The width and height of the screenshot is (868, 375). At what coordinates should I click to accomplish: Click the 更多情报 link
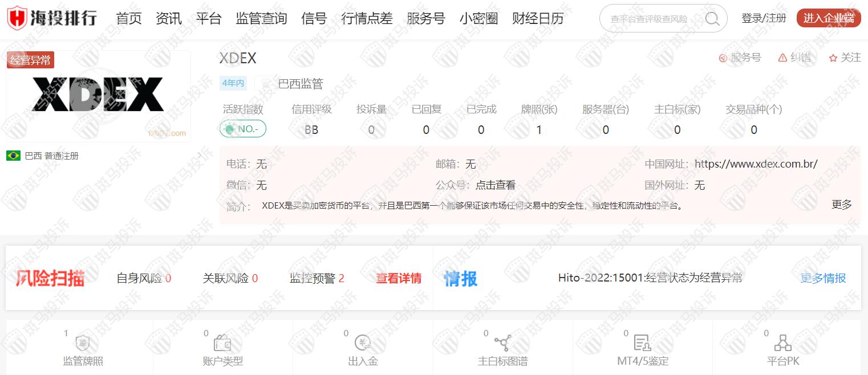tap(823, 278)
